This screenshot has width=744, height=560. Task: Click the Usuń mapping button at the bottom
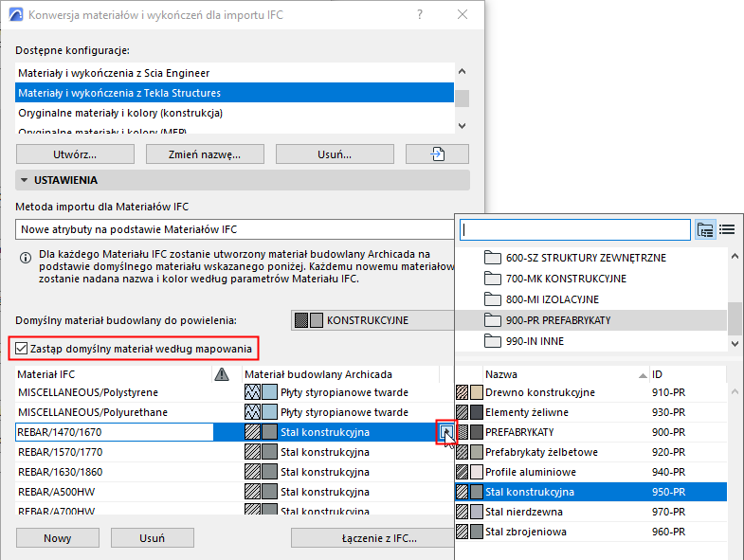pyautogui.click(x=153, y=537)
